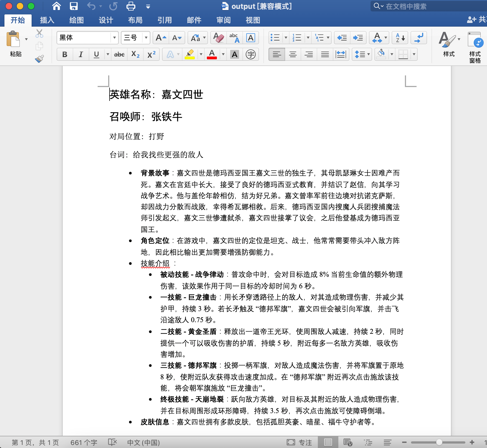Click the 中文(中国) language button
The image size is (487, 448).
click(x=143, y=442)
